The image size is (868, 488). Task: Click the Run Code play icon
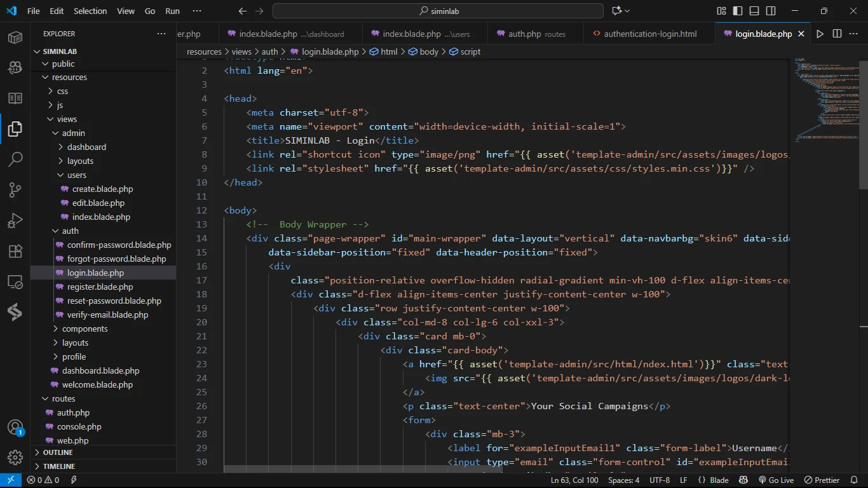820,34
